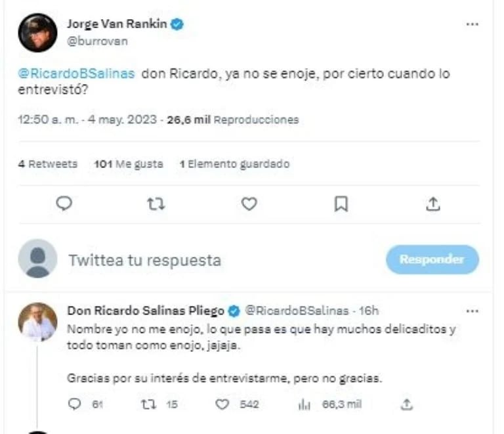Open Don Ricardo Salinas Pliego's avatar

point(37,322)
